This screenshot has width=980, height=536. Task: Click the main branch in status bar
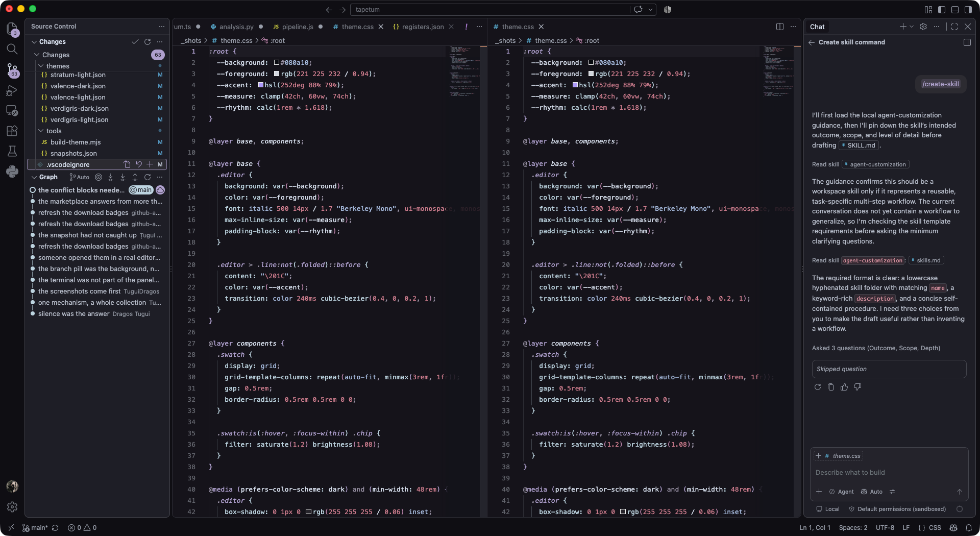[35, 528]
